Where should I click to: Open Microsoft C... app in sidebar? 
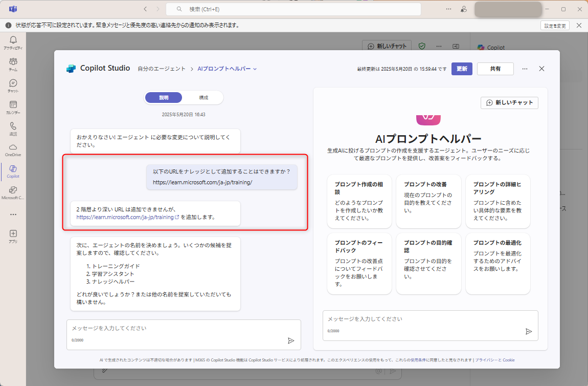point(13,192)
